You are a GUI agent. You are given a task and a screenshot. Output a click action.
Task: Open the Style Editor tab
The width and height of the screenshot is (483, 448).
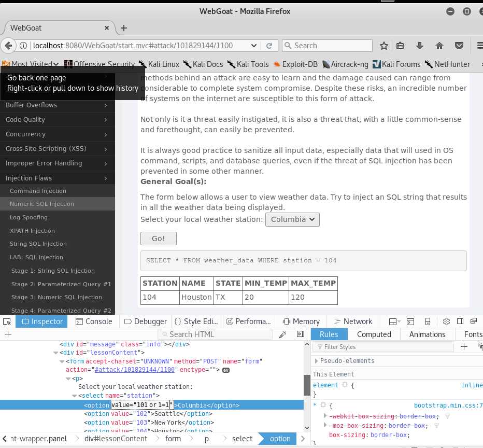point(196,321)
